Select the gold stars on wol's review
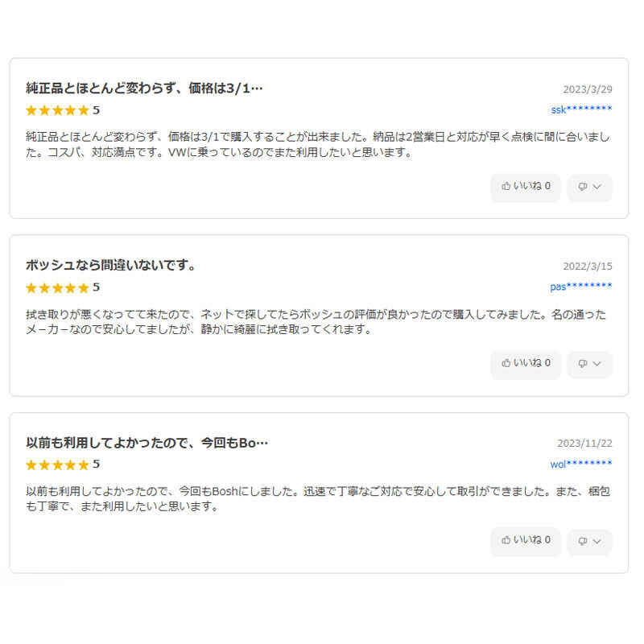 (57, 464)
